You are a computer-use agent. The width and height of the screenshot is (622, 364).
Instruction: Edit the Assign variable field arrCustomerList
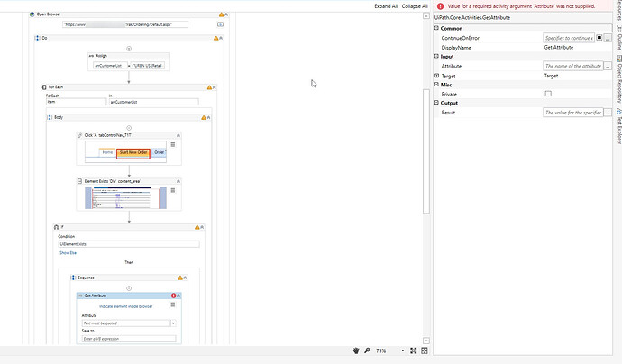[x=110, y=66]
